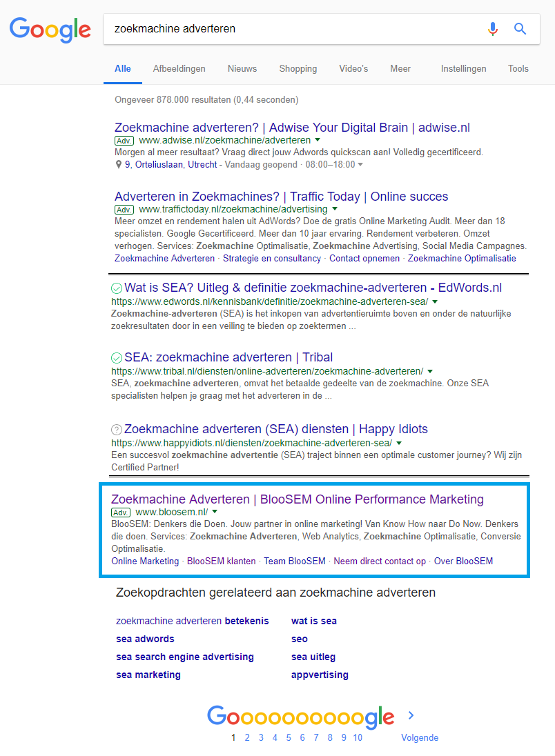Click question mark icon beside Happy Idiots result
Viewport: 555px width, 756px height.
click(x=117, y=429)
